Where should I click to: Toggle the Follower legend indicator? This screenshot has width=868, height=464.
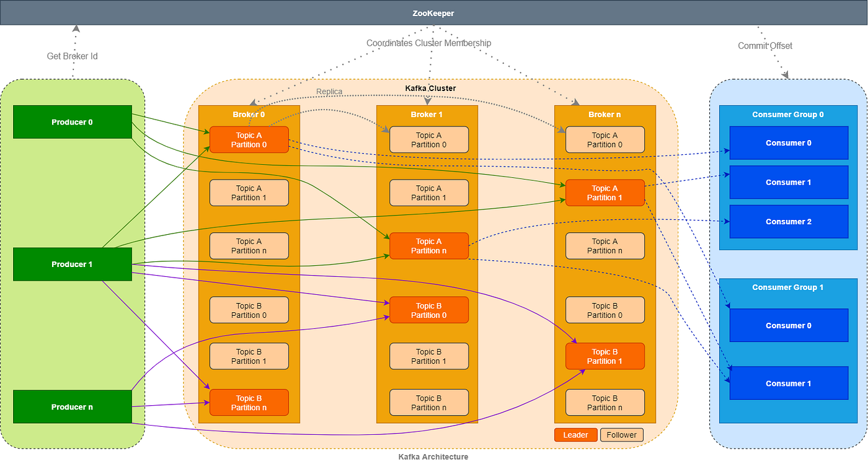tap(621, 434)
